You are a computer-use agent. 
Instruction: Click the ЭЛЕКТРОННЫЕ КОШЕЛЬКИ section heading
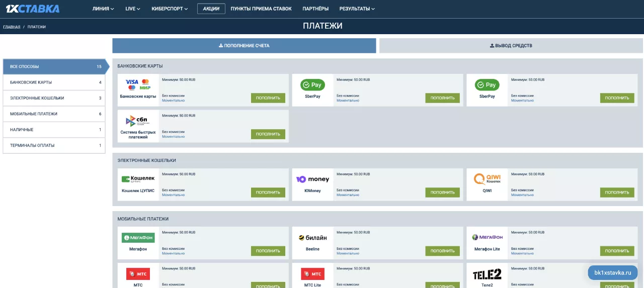[147, 160]
